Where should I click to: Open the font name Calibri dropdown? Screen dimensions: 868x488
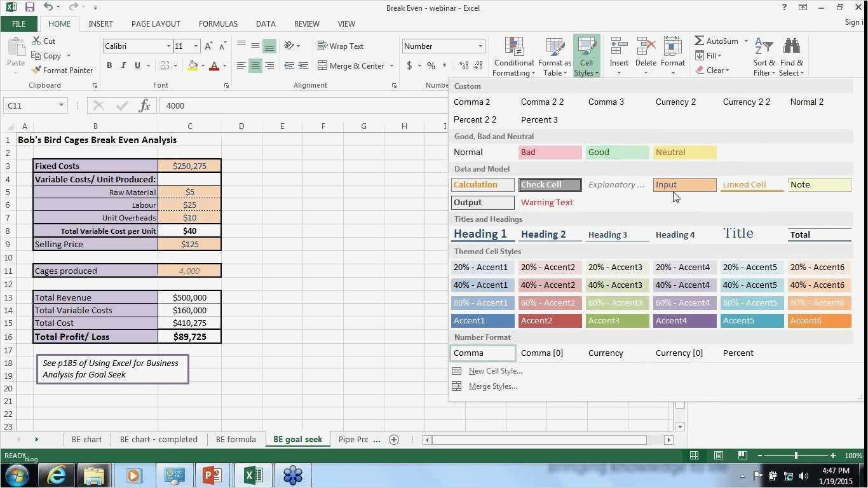tap(168, 46)
